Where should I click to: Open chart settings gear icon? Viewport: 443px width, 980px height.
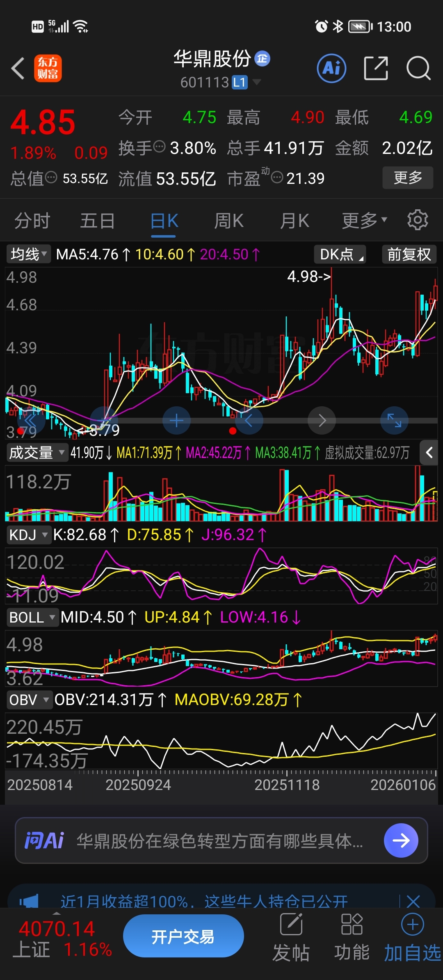click(418, 220)
